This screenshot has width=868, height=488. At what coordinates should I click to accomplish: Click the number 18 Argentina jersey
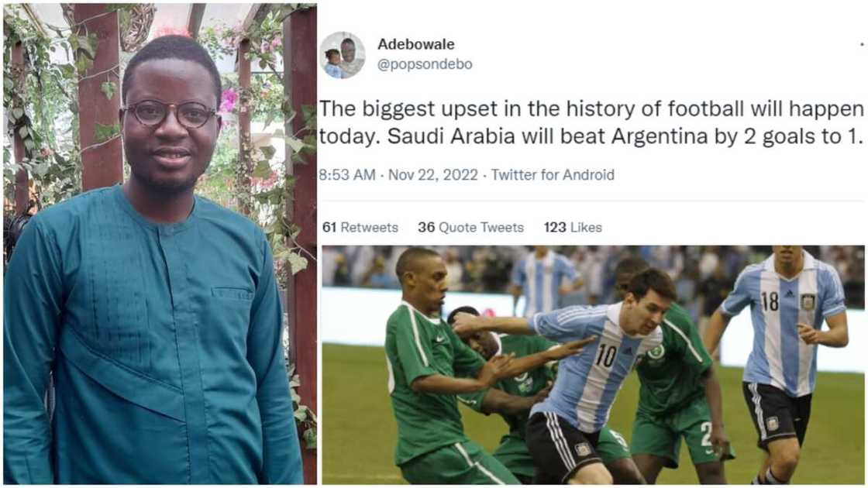[x=787, y=326]
